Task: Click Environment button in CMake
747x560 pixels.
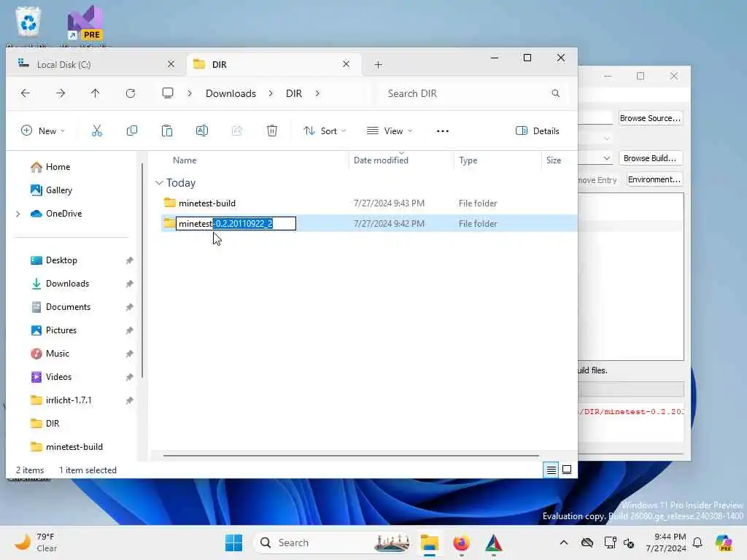Action: pyautogui.click(x=654, y=179)
